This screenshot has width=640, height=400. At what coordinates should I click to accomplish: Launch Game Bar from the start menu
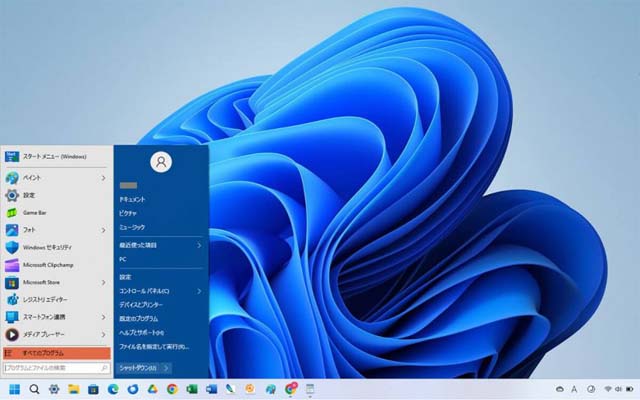pyautogui.click(x=56, y=213)
